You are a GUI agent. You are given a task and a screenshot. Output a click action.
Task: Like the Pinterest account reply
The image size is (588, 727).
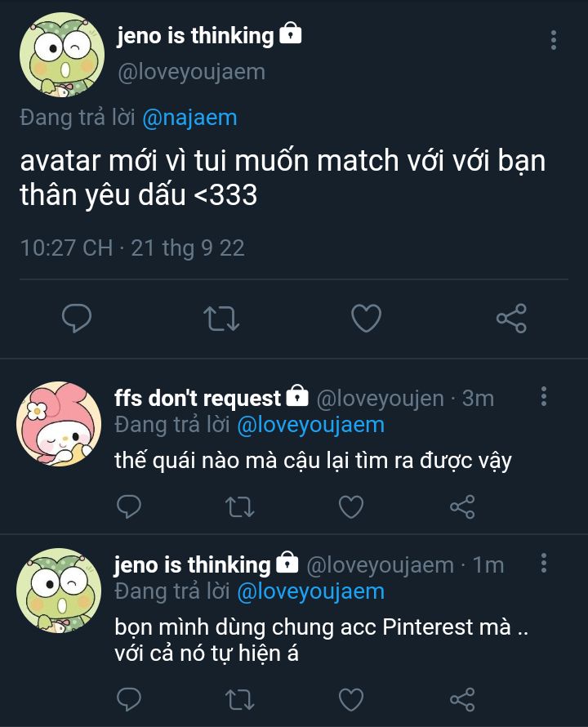[351, 699]
